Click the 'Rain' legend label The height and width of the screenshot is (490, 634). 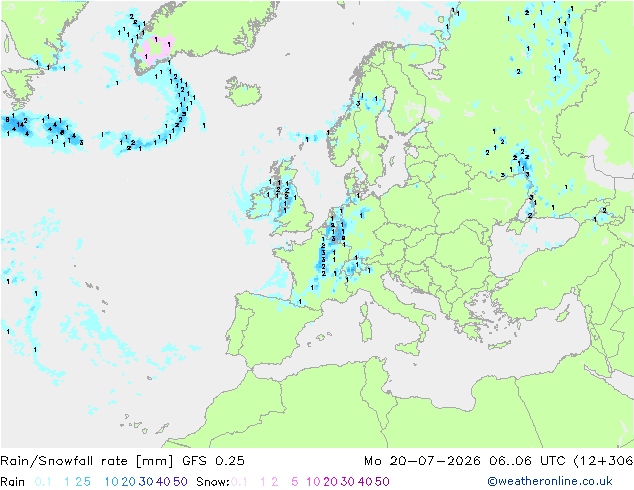[13, 482]
